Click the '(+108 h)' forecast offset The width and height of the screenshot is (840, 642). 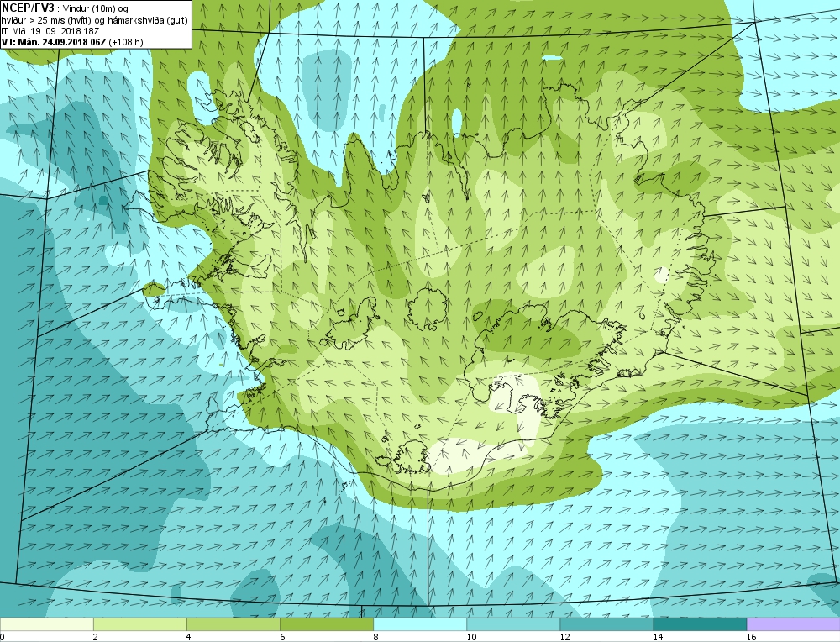pyautogui.click(x=125, y=42)
